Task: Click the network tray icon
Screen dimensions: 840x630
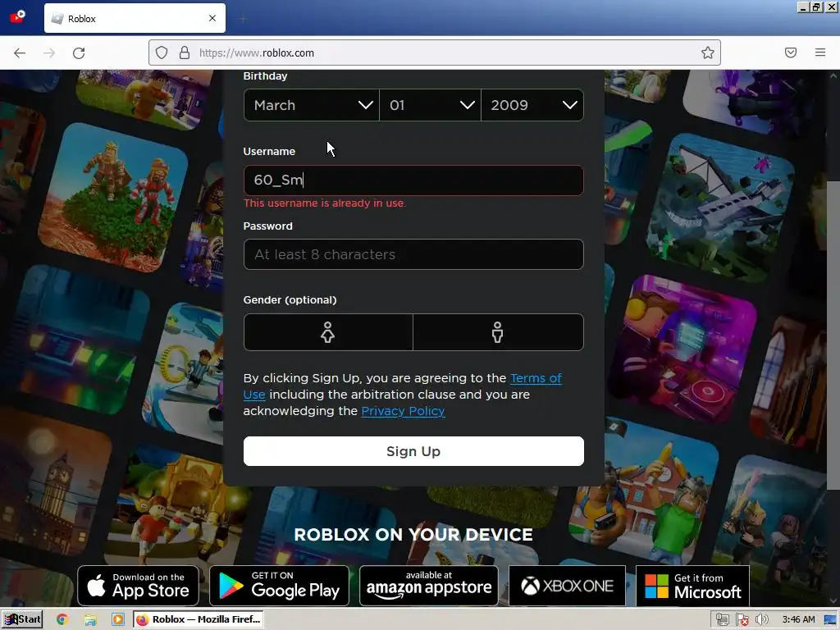Action: [x=722, y=620]
